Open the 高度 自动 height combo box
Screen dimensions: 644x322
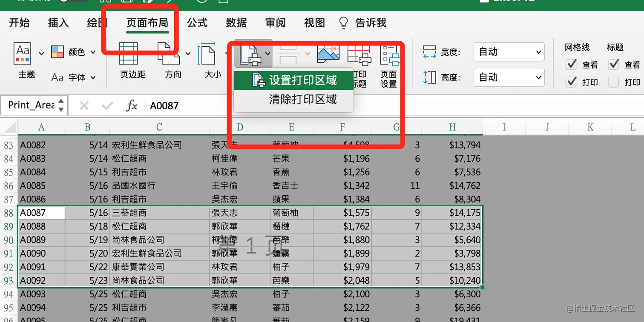click(509, 77)
